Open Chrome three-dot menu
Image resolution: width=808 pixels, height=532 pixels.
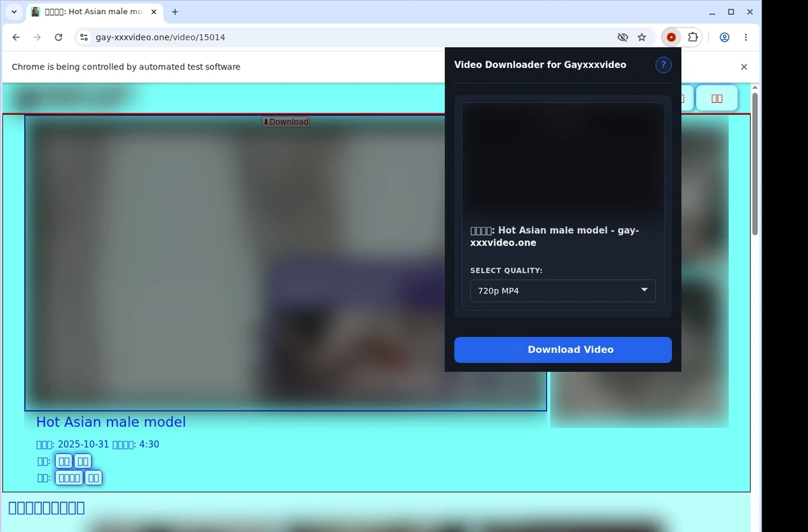(x=746, y=38)
